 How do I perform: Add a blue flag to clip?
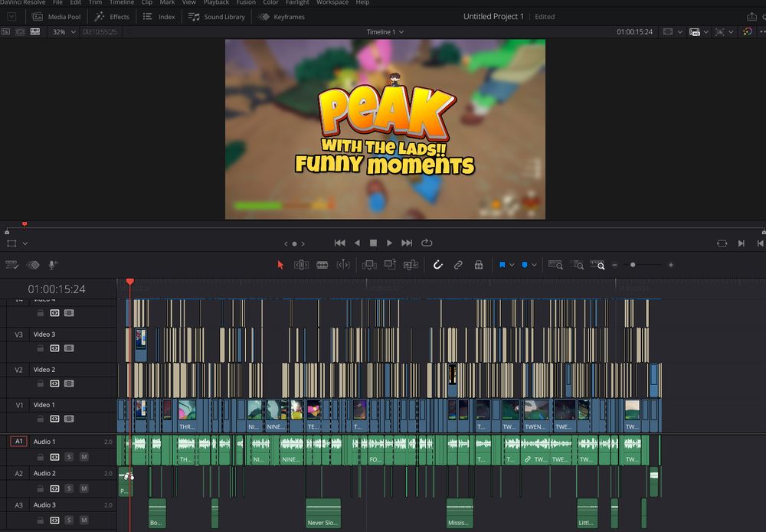pyautogui.click(x=502, y=265)
